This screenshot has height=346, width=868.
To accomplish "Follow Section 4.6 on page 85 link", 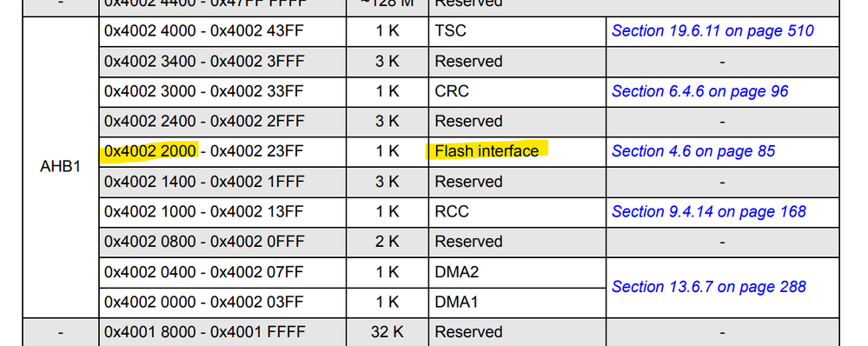I will coord(693,151).
